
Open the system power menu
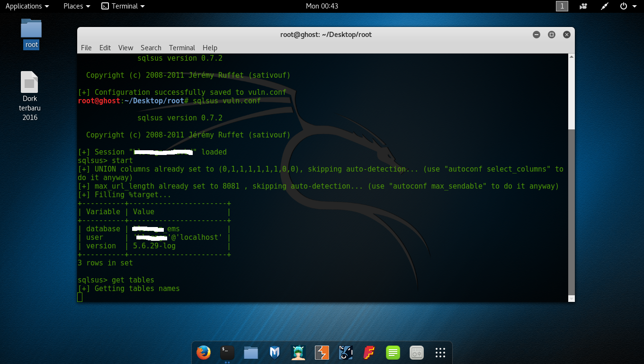point(627,6)
